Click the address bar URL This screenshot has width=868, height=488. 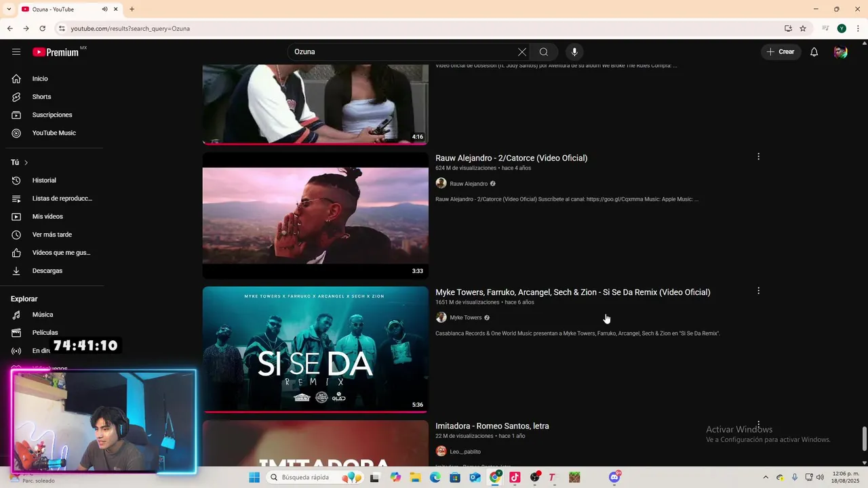click(130, 28)
